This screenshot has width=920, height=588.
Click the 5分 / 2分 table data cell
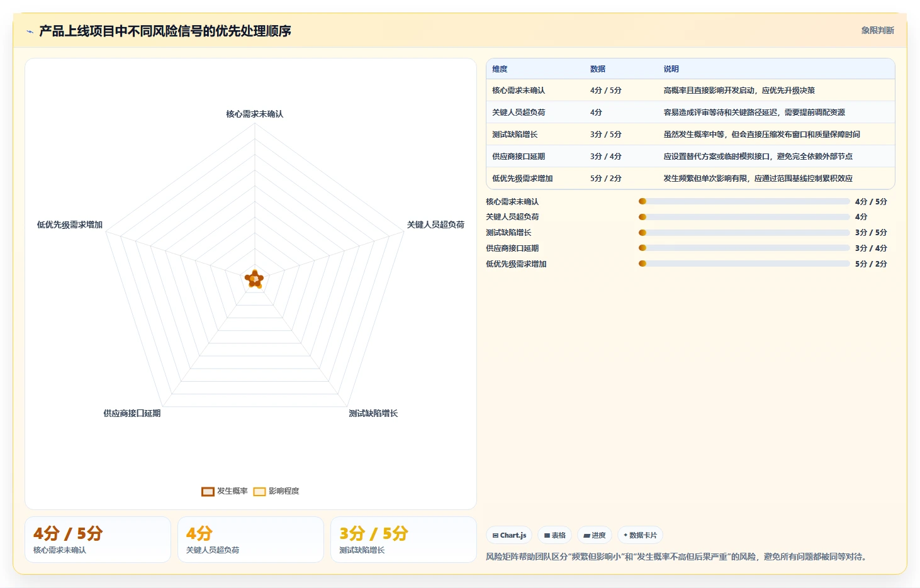click(605, 179)
